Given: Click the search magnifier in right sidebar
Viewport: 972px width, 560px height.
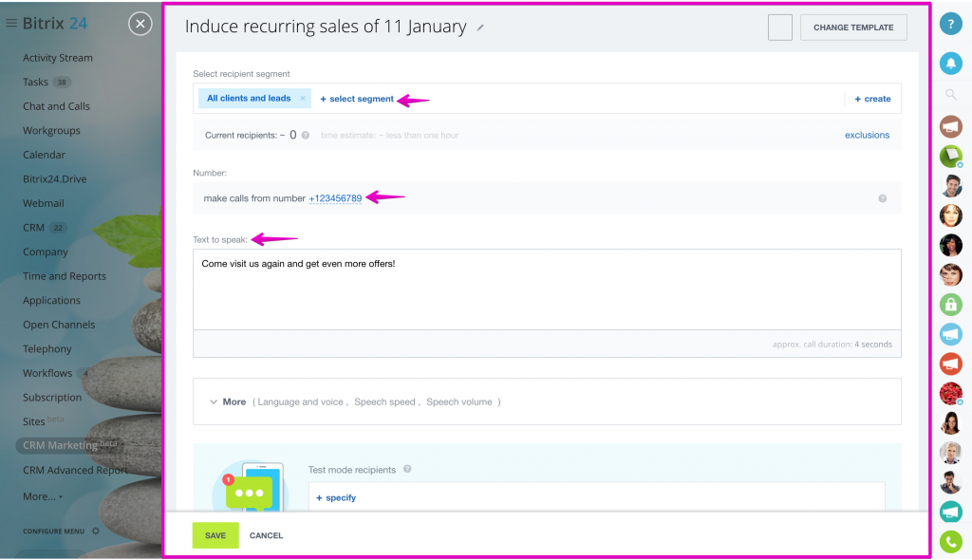Looking at the screenshot, I should click(950, 94).
